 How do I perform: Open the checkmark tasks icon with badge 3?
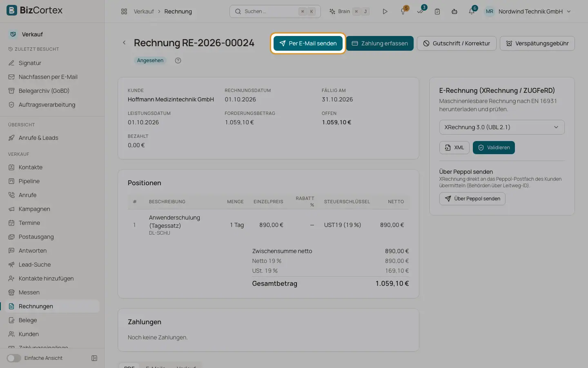421,11
